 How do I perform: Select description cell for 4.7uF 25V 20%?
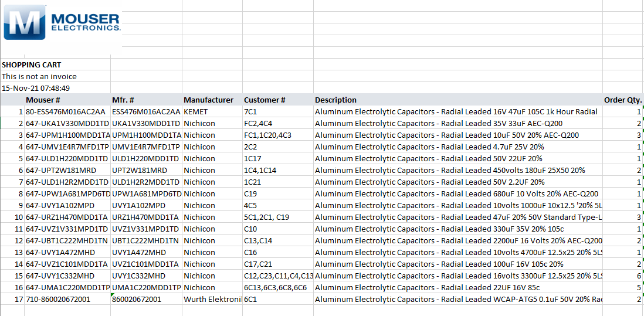[x=429, y=147]
